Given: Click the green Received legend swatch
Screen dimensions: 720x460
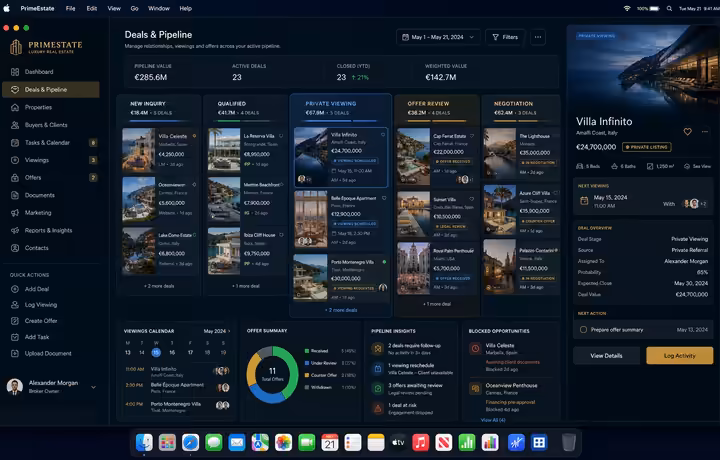Looking at the screenshot, I should click(x=307, y=351).
